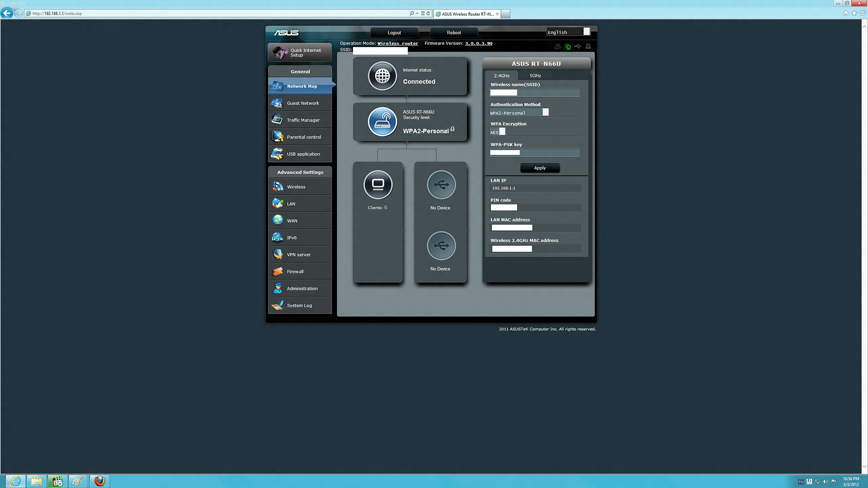Click the USB status icon in header
The image size is (868, 488).
tap(578, 47)
